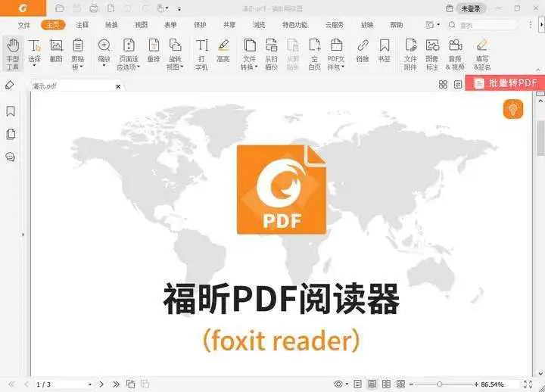Click the eraser icon beside document tab
Image resolution: width=545 pixels, height=392 pixels.
click(x=10, y=85)
